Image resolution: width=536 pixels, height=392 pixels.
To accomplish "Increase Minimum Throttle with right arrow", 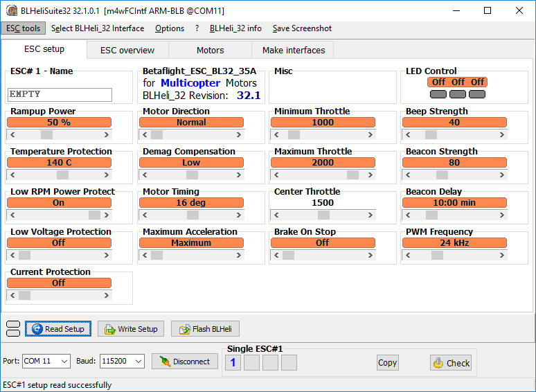I will (370, 134).
